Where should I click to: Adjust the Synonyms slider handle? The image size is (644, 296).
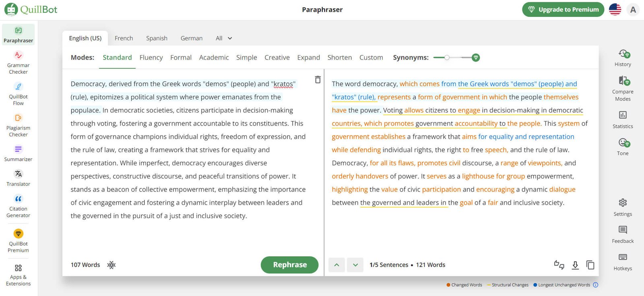coord(447,58)
